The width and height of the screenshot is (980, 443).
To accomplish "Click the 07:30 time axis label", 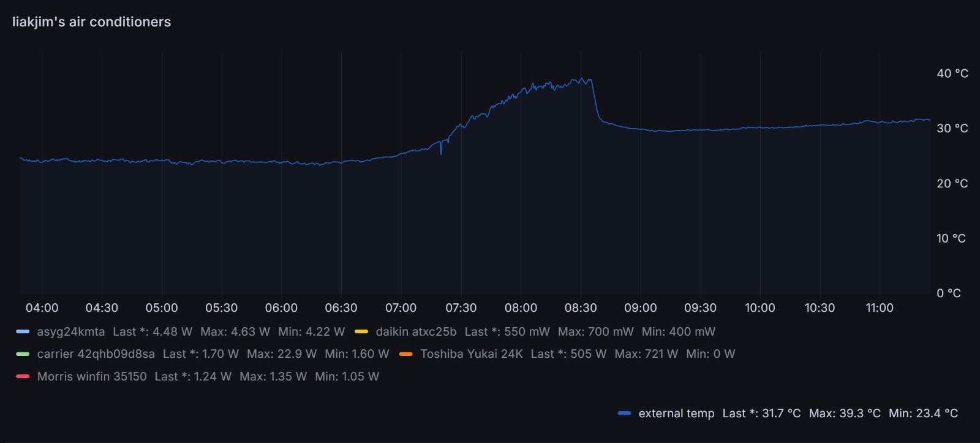I will click(461, 308).
